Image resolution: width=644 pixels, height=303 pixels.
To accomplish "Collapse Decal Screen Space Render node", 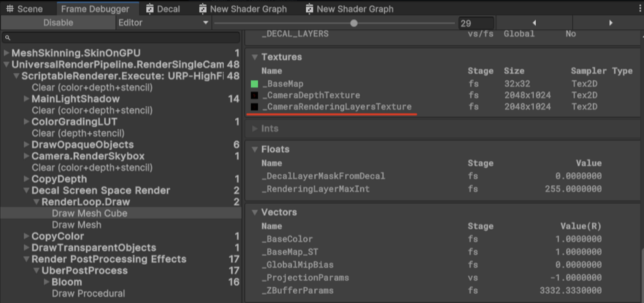I will (27, 190).
